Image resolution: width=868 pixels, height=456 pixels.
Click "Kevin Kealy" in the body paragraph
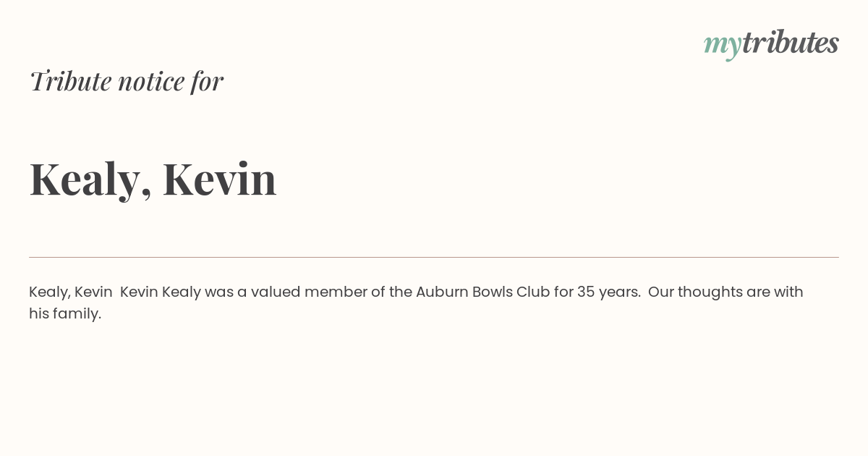pyautogui.click(x=161, y=292)
